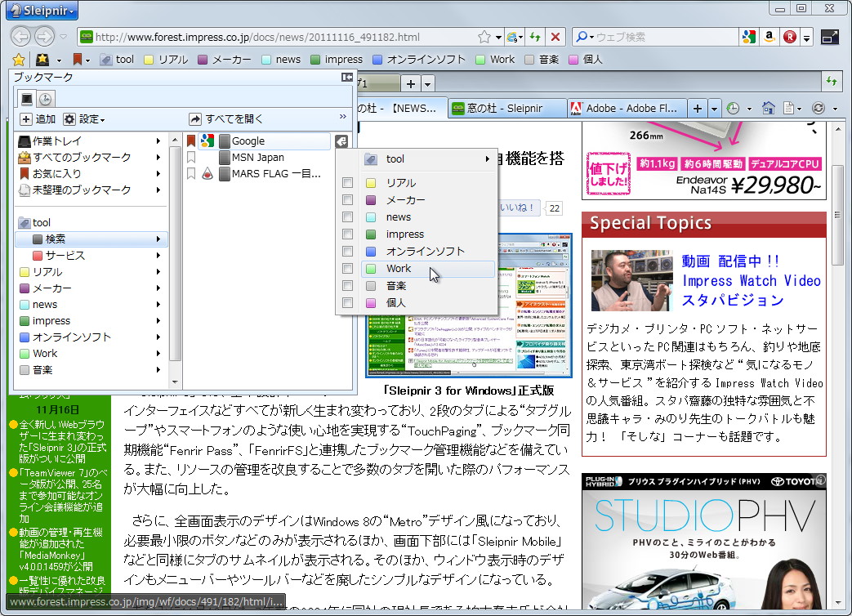852x616 pixels.
Task: Click the home icon on the tab bar
Action: (769, 109)
